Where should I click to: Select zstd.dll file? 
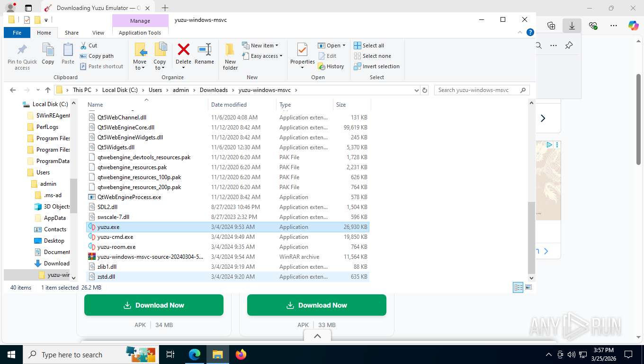[x=227, y=277]
